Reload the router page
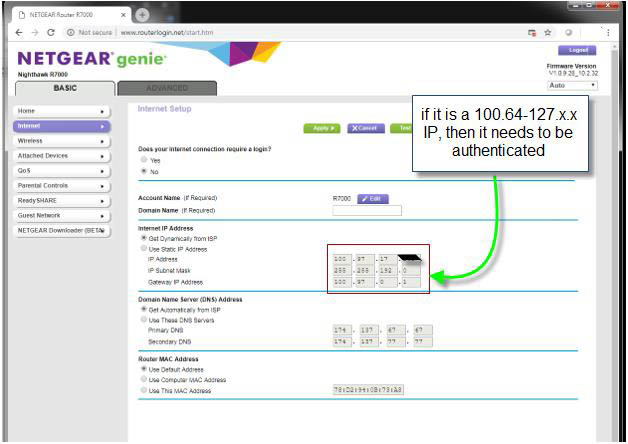 coord(51,32)
